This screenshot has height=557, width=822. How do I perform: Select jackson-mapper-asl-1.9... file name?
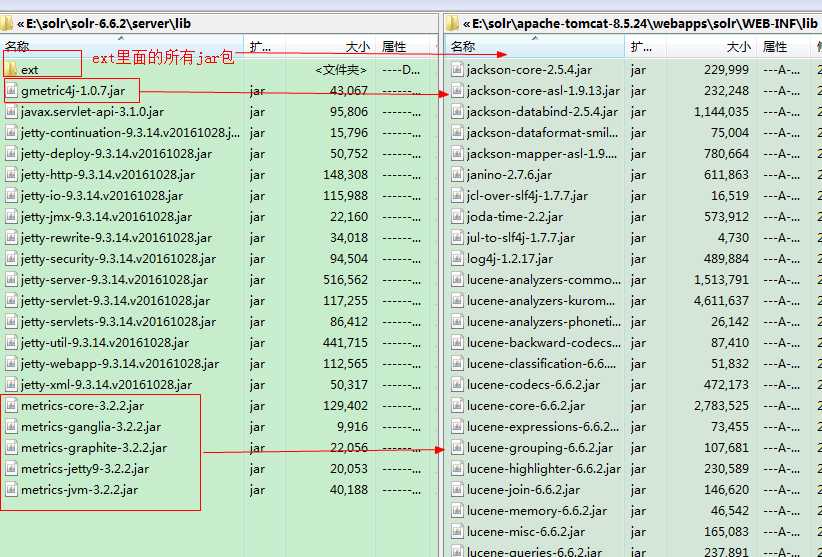coord(542,154)
